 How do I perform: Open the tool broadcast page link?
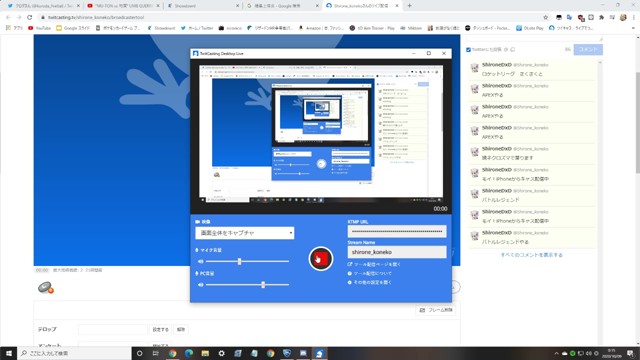tap(374, 264)
